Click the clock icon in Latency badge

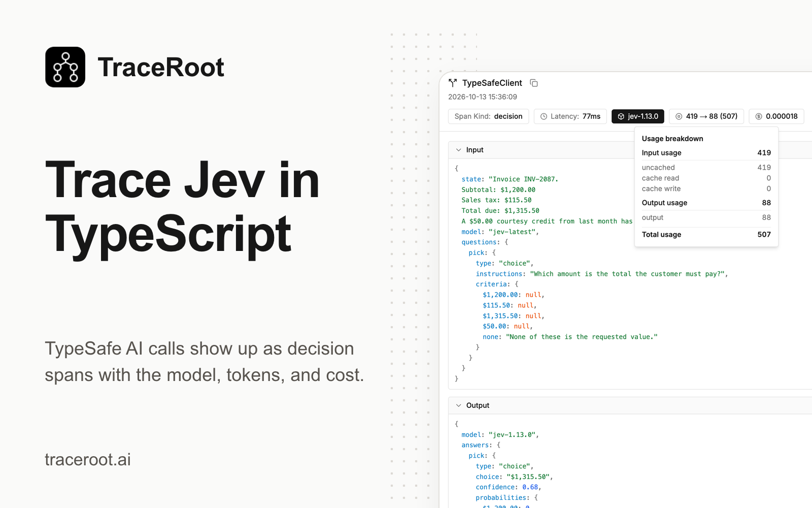(544, 116)
